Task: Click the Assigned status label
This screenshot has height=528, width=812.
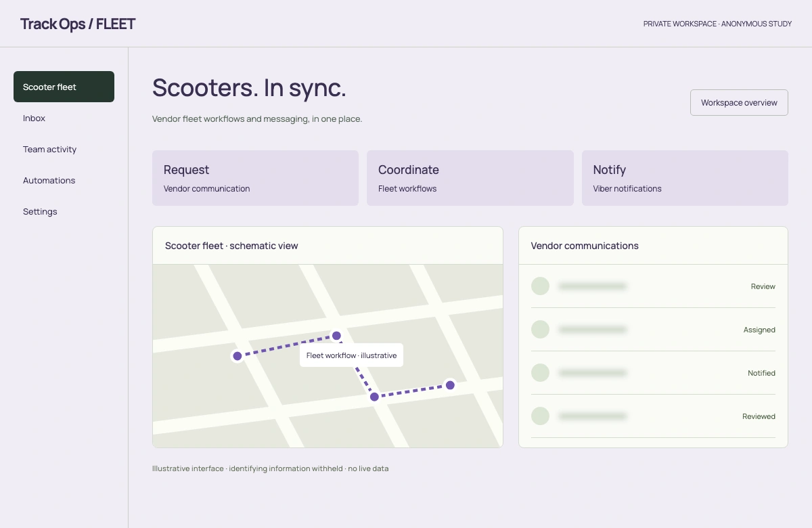Action: [x=759, y=330]
